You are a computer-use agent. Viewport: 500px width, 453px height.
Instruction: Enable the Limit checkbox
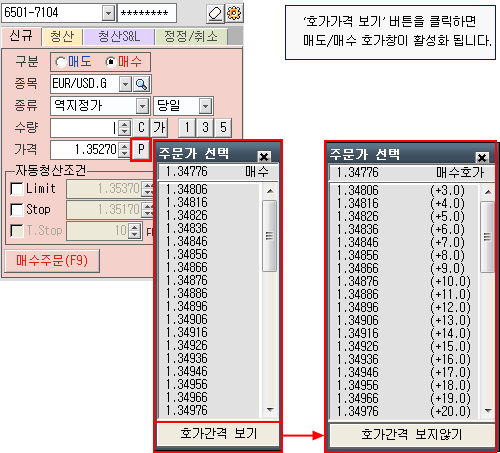pos(17,189)
